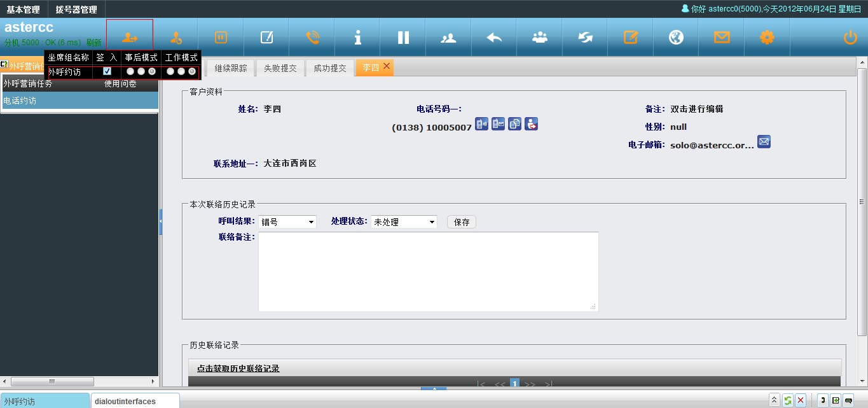868x408 pixels.
Task: Open the 拨号器管理 menu
Action: tap(76, 10)
